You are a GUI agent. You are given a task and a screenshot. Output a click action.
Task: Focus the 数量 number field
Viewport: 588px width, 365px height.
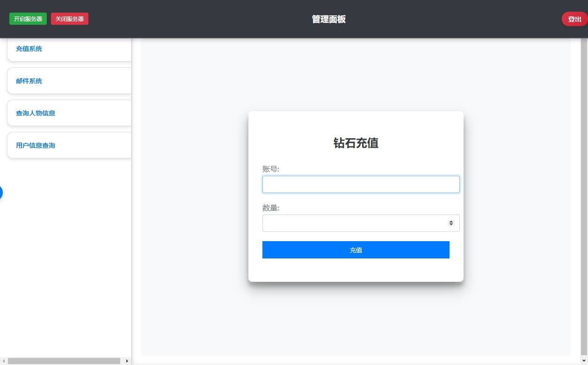pos(361,223)
